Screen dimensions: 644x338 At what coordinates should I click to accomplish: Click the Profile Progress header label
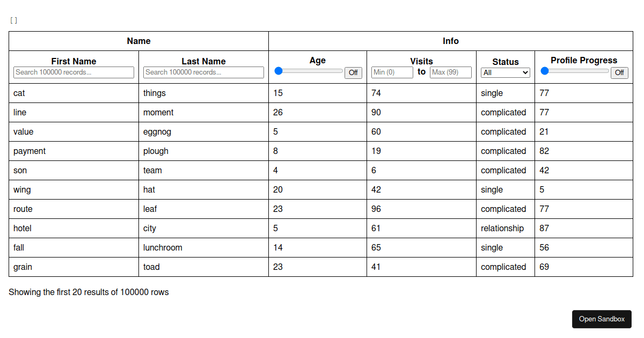tap(584, 60)
